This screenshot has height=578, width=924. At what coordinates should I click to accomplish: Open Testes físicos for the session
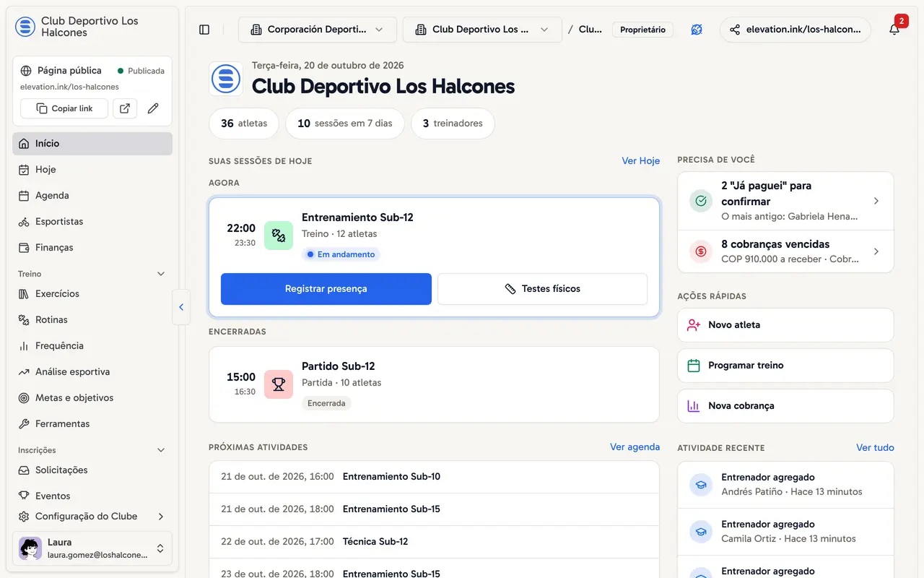[542, 289]
